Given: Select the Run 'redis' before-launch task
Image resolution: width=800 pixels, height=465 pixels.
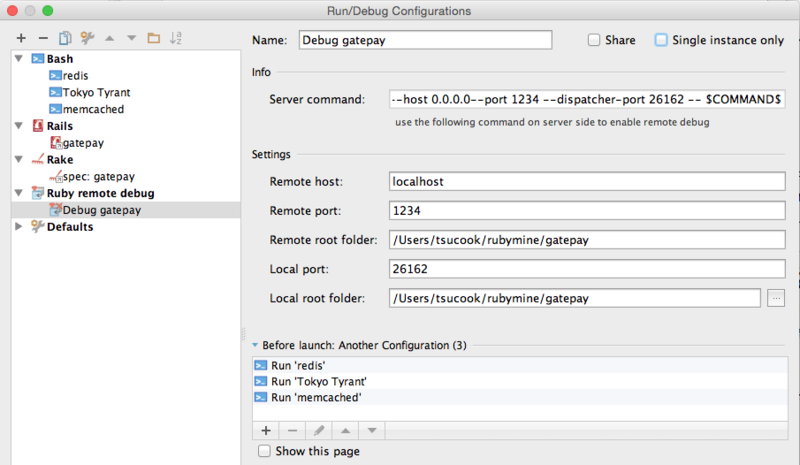Looking at the screenshot, I should click(520, 365).
